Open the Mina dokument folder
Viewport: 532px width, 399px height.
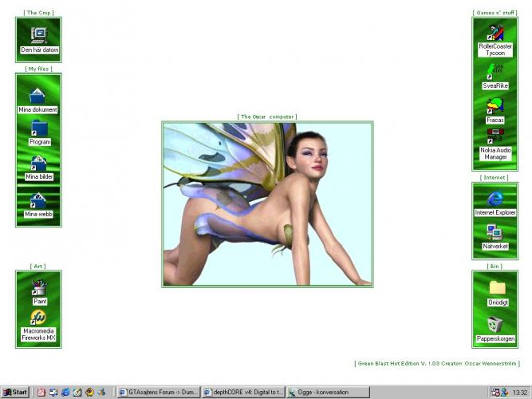38,96
